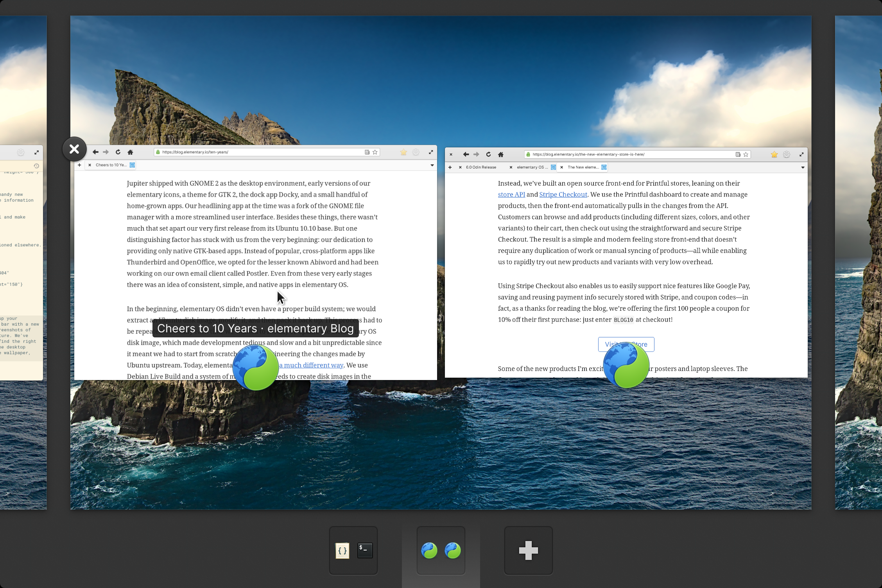Viewport: 882px width, 588px height.
Task: Click the second Epiphany browser icon in taskbar
Action: point(453,550)
